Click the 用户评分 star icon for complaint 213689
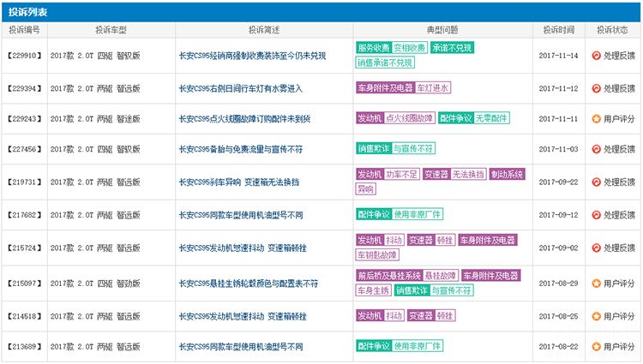 [596, 347]
